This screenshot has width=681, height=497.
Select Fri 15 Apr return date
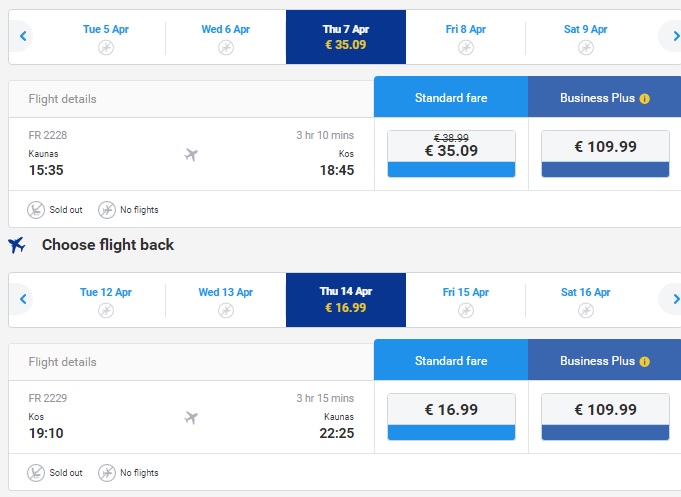tap(466, 300)
